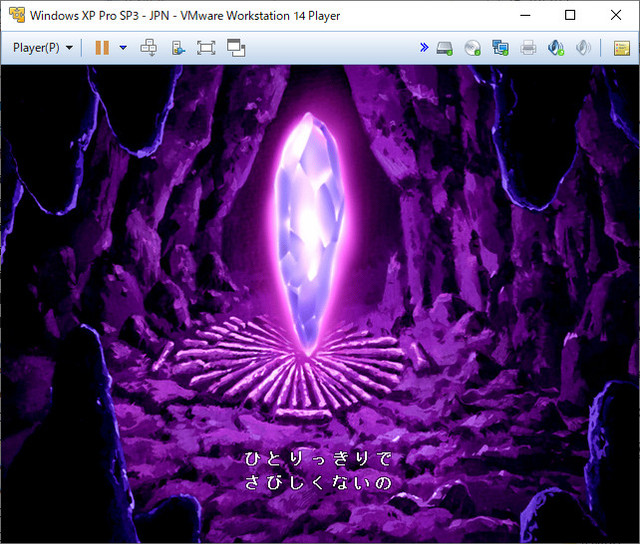The width and height of the screenshot is (640, 544).
Task: Expand the hidden devices chevron
Action: pos(424,47)
